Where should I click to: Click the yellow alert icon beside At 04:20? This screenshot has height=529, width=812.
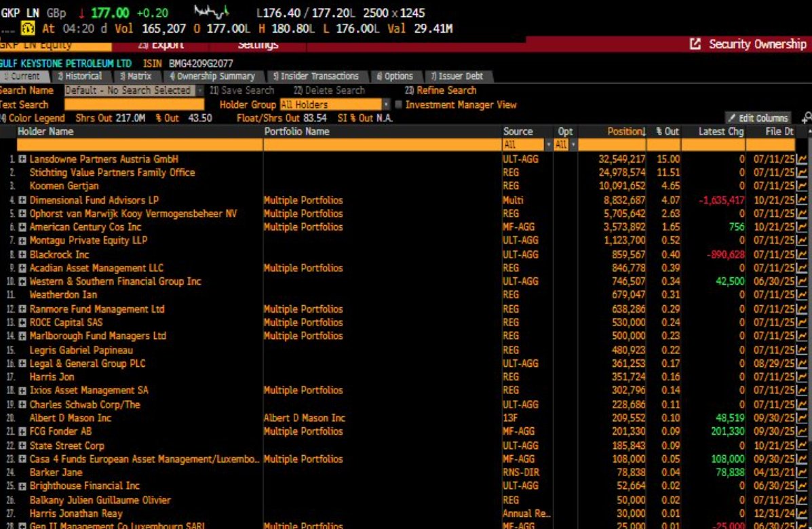[x=27, y=28]
